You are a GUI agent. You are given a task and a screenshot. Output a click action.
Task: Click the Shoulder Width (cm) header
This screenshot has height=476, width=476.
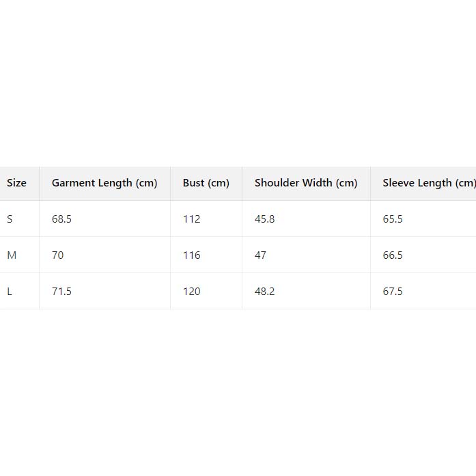(x=306, y=183)
